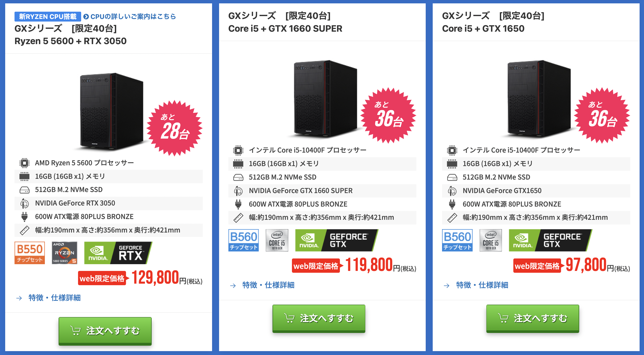Click the graphics card icon beside GeForce GTX1650

(x=452, y=191)
